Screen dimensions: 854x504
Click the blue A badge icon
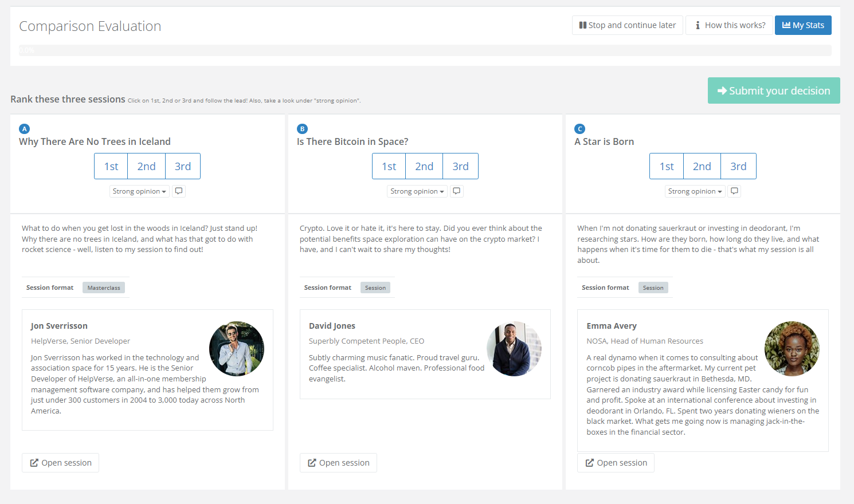pyautogui.click(x=24, y=129)
